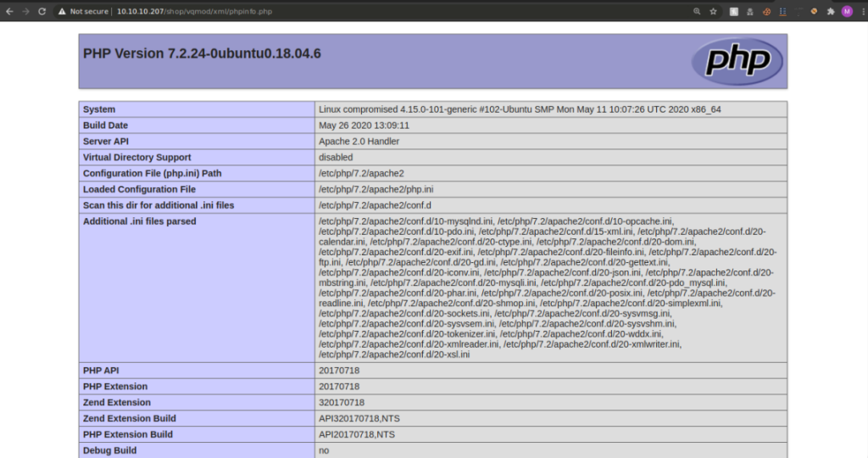This screenshot has width=868, height=458.
Task: Reload the phpinfo page
Action: tap(42, 11)
